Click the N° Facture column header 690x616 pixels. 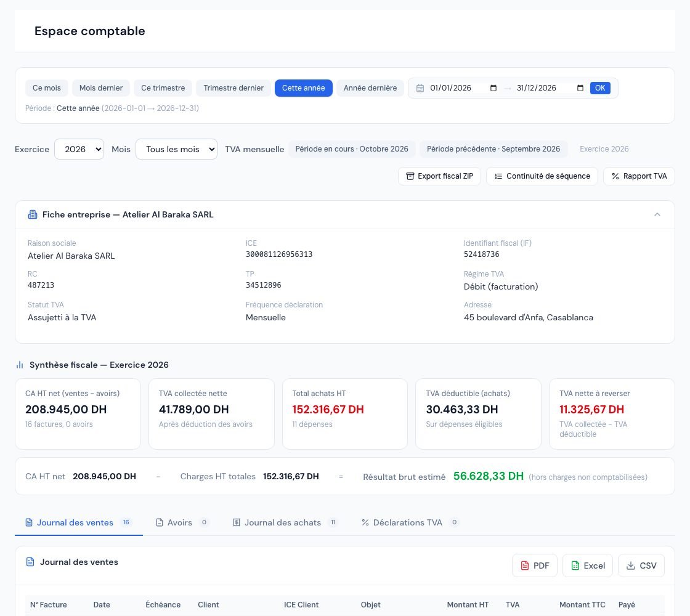pyautogui.click(x=49, y=604)
